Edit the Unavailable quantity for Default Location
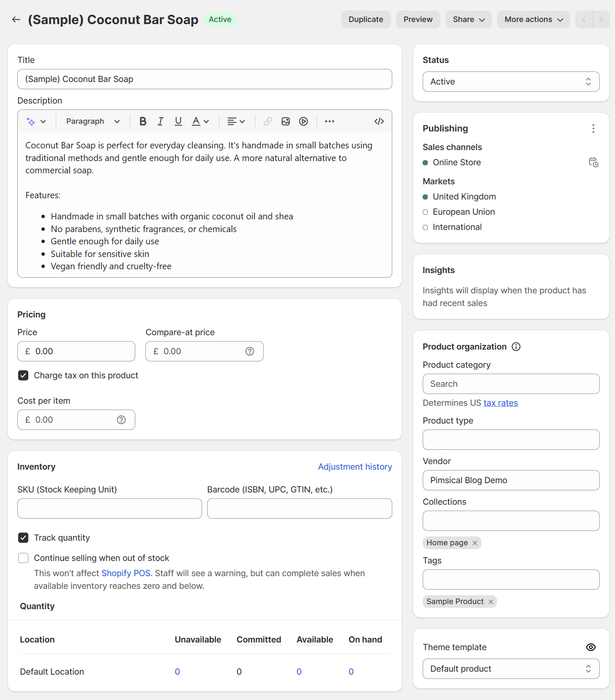 click(178, 672)
